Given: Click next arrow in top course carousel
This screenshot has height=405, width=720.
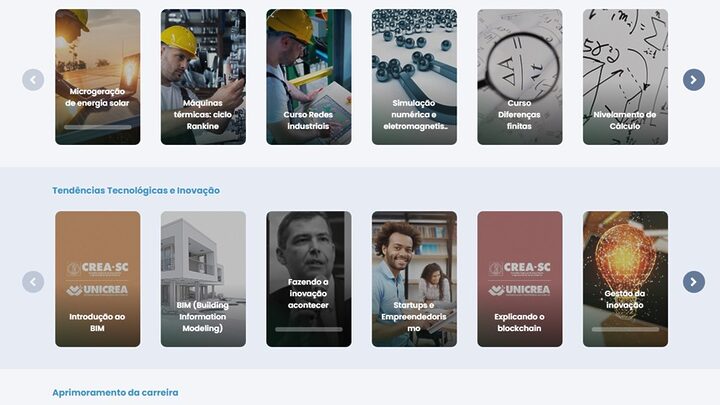Looking at the screenshot, I should (693, 80).
